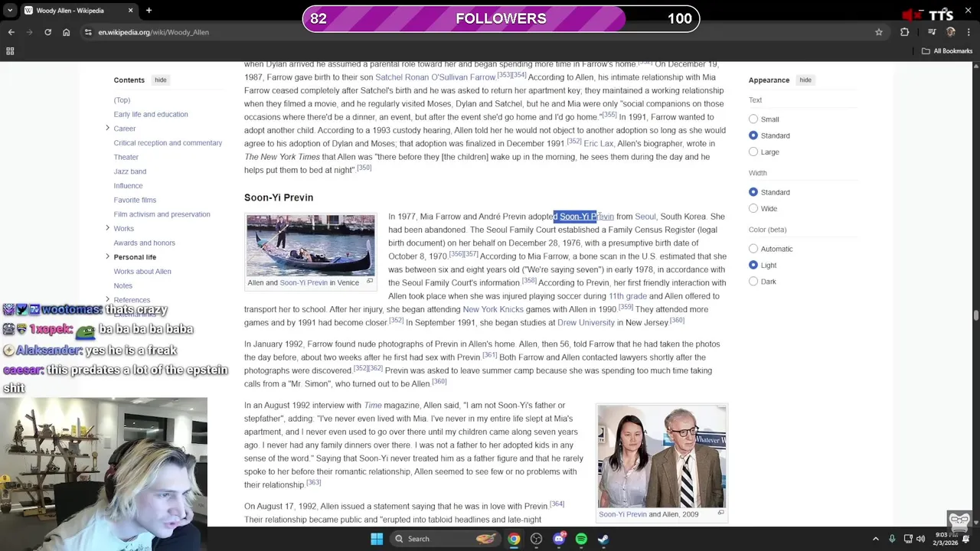Go to Works about Allen section

[142, 272]
